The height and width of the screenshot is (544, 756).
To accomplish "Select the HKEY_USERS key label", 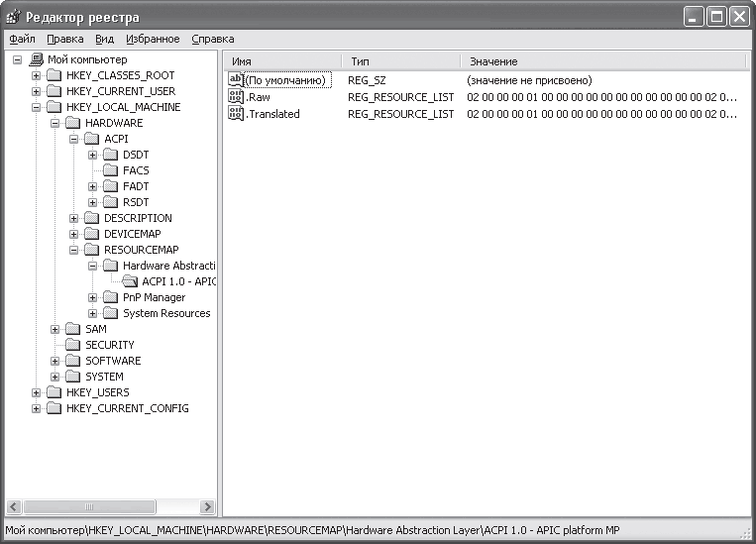I will tap(98, 392).
